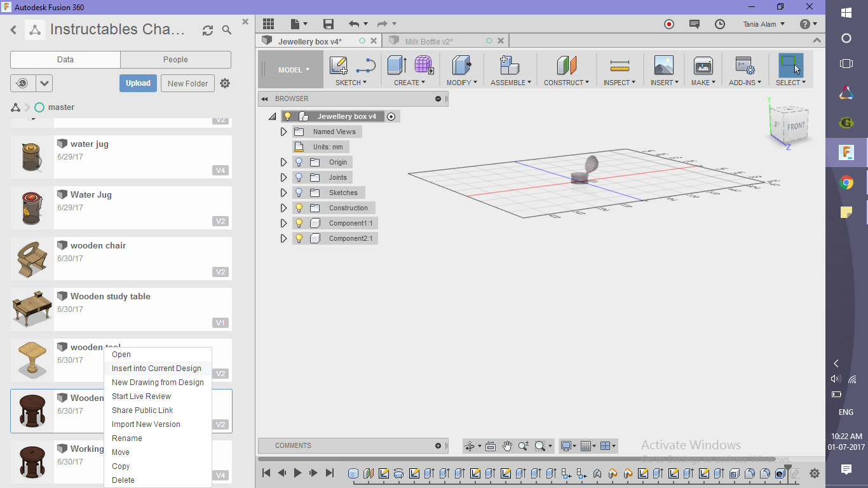Toggle visibility bulb of Origin

299,162
